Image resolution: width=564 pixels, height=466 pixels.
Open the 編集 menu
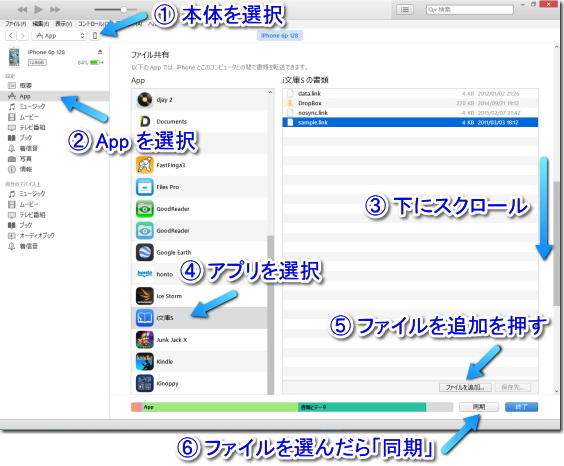coord(41,24)
